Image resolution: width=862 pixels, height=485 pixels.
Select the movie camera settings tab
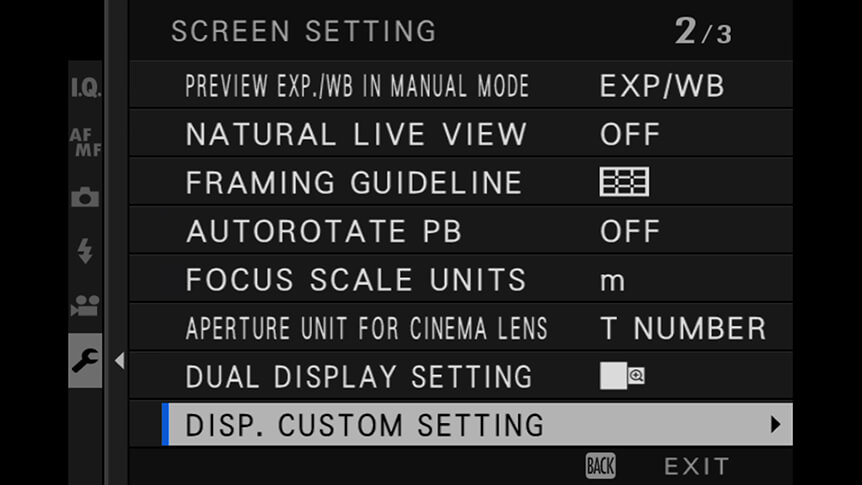(85, 306)
